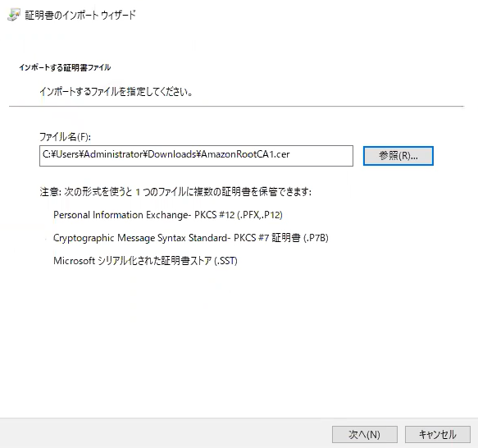Click the Certificate Import Wizard icon
Viewport: 478px width, 448px height.
[x=14, y=15]
